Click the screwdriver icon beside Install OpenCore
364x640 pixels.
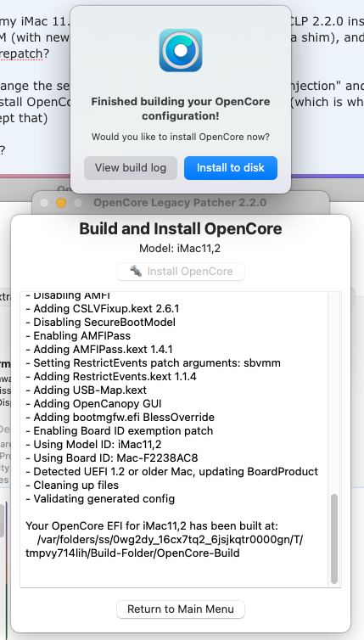[136, 271]
